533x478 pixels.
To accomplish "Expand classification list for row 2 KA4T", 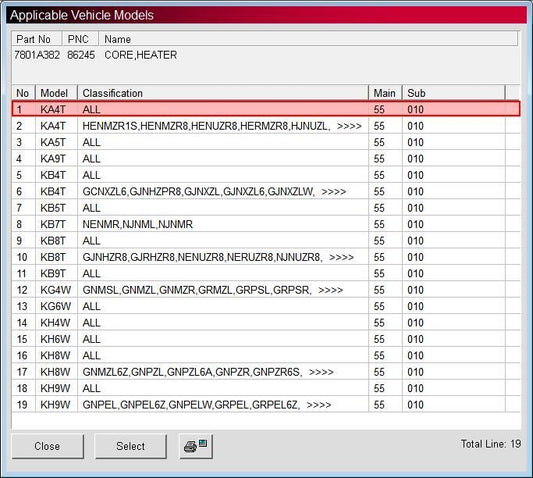I will pos(349,126).
